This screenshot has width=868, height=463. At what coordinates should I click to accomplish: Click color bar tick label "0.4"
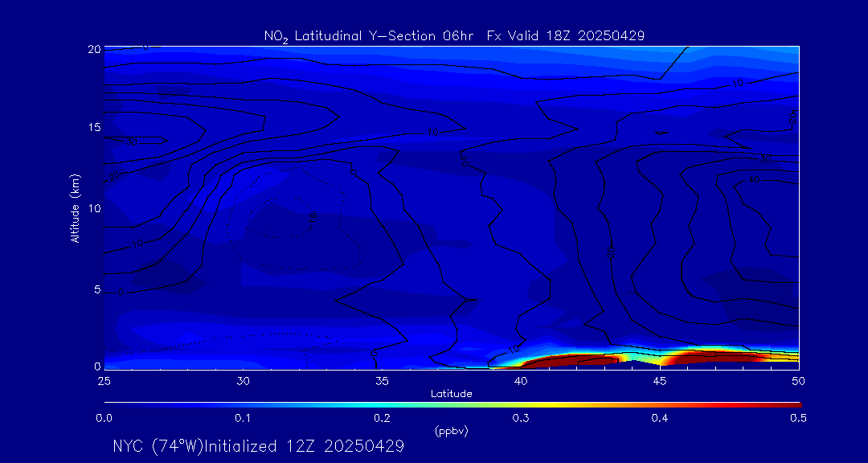pyautogui.click(x=660, y=419)
